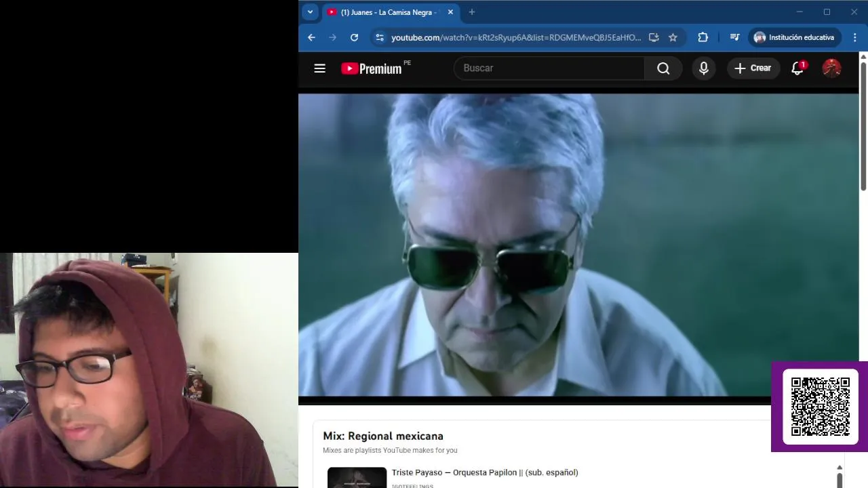The height and width of the screenshot is (488, 868).
Task: Open the Chrome extensions menu
Action: click(x=703, y=37)
